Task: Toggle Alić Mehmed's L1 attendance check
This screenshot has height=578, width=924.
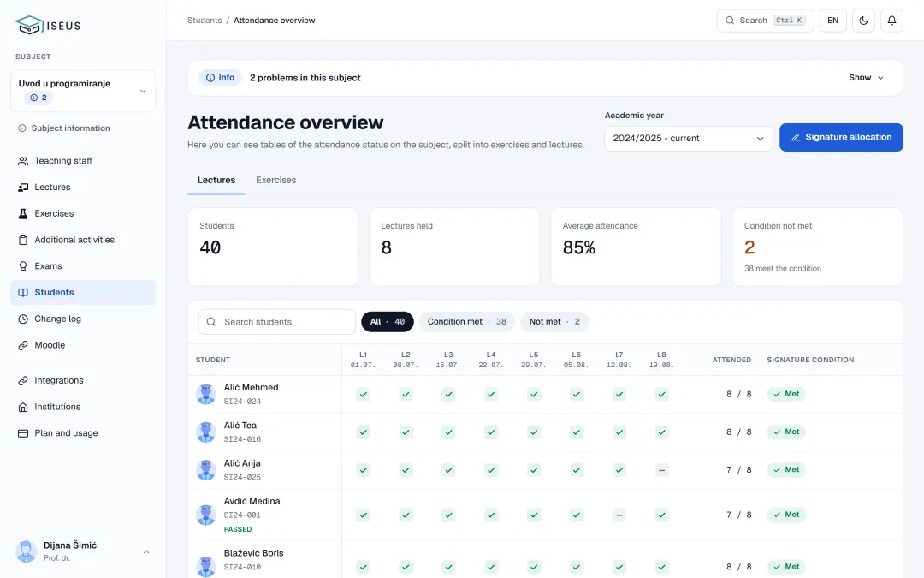Action: point(363,394)
